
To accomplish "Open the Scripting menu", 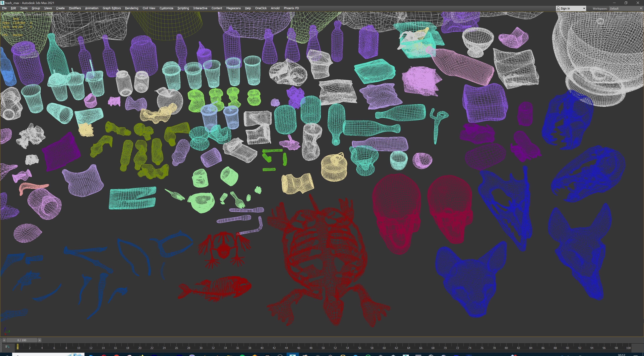I will (x=183, y=8).
